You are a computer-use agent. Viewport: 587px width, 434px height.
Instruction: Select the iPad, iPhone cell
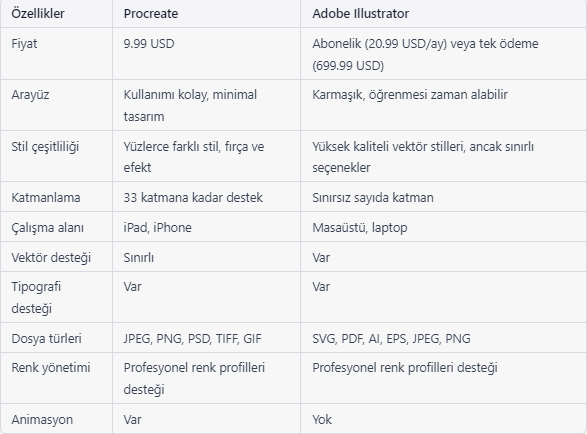tap(157, 227)
